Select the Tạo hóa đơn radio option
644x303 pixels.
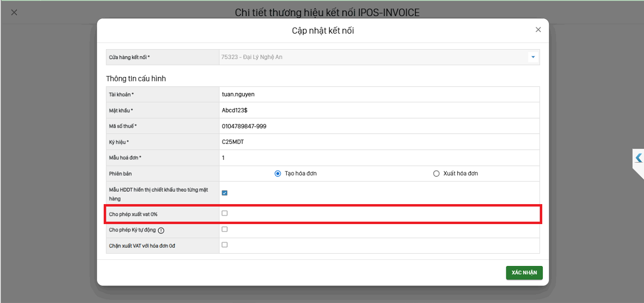(278, 173)
